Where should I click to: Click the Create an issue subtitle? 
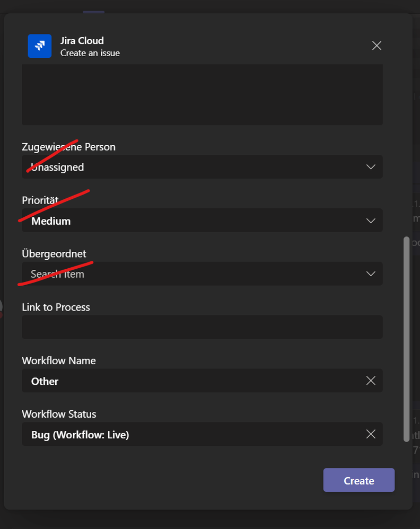(x=90, y=53)
